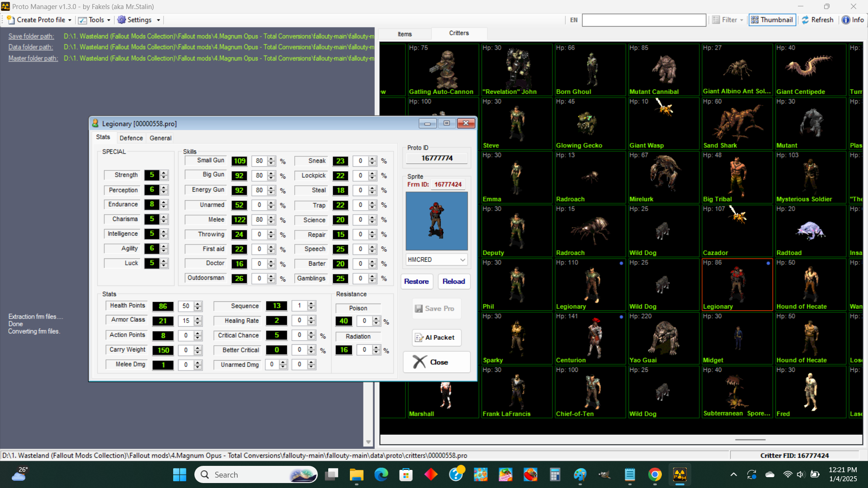Screen dimensions: 868x488
Task: Select the Big Tribal critter thumbnail
Action: click(x=737, y=177)
